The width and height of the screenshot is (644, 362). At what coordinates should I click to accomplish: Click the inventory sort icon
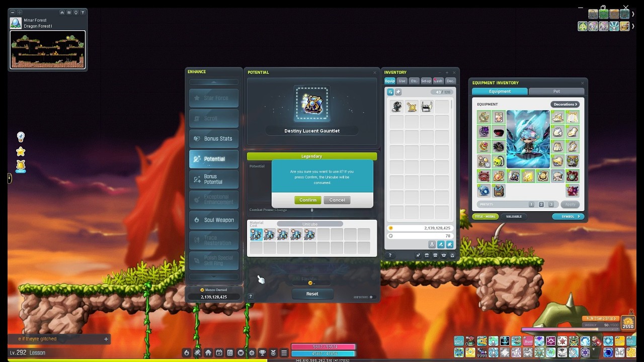tap(390, 92)
